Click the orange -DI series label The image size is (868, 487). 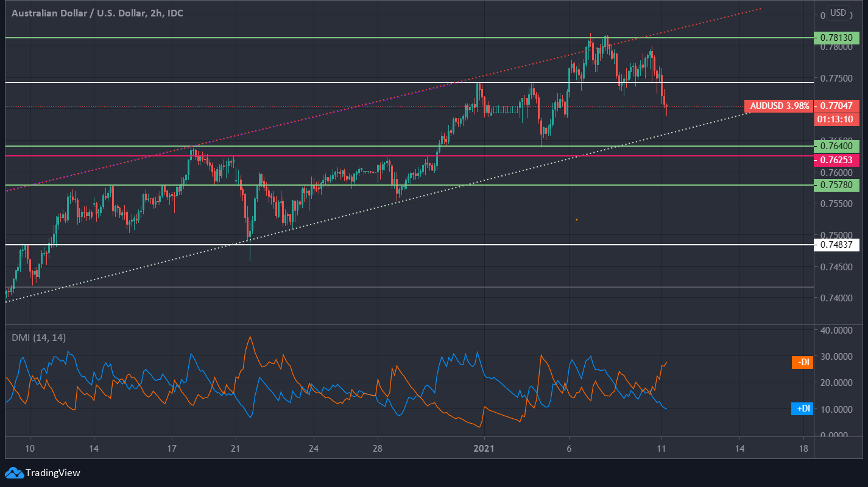802,362
